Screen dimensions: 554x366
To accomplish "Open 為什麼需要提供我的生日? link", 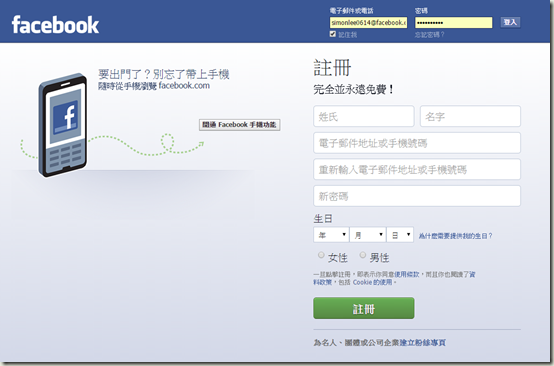I will pos(455,236).
